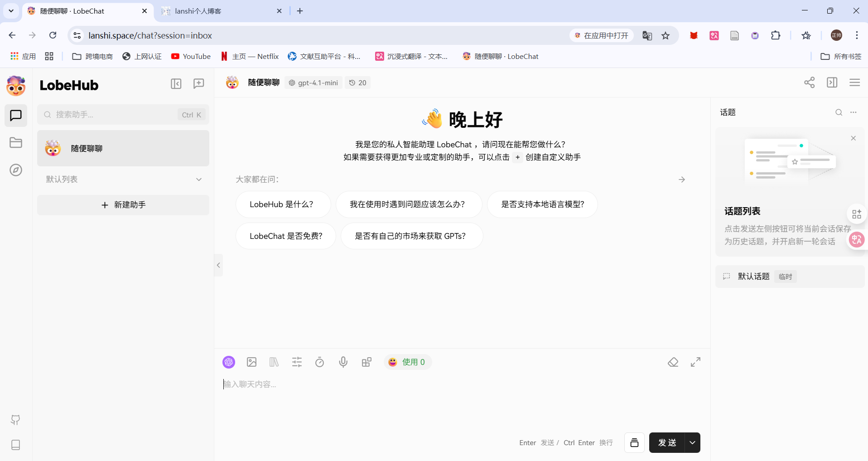Open the Discover compass icon

[16, 170]
